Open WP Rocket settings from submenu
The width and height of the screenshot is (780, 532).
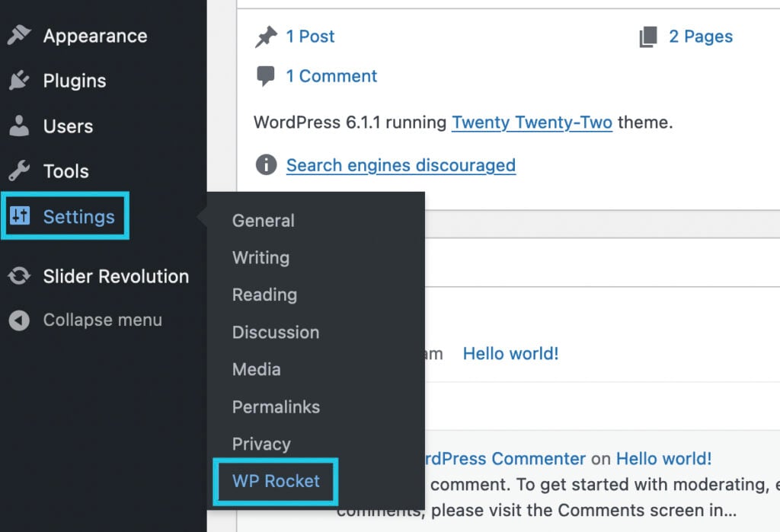276,481
